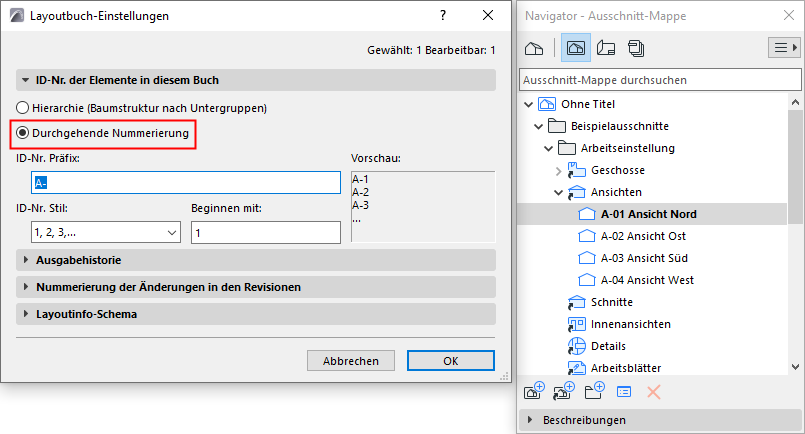This screenshot has width=805, height=434.
Task: Select A-02 Ansicht Ost view
Action: (643, 236)
